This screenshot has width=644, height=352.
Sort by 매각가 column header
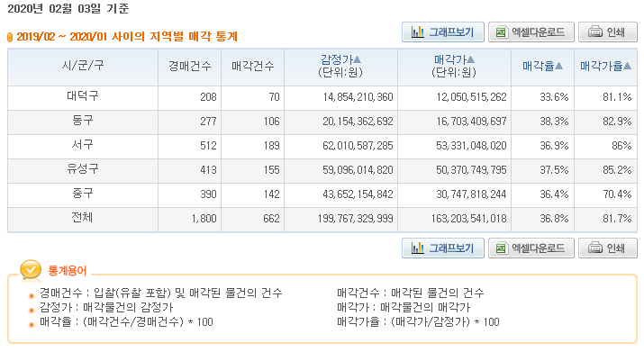454,60
